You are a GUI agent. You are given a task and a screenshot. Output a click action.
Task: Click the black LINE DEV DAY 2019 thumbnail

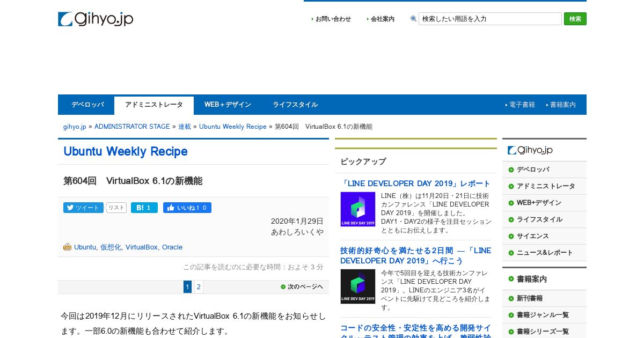pyautogui.click(x=358, y=286)
